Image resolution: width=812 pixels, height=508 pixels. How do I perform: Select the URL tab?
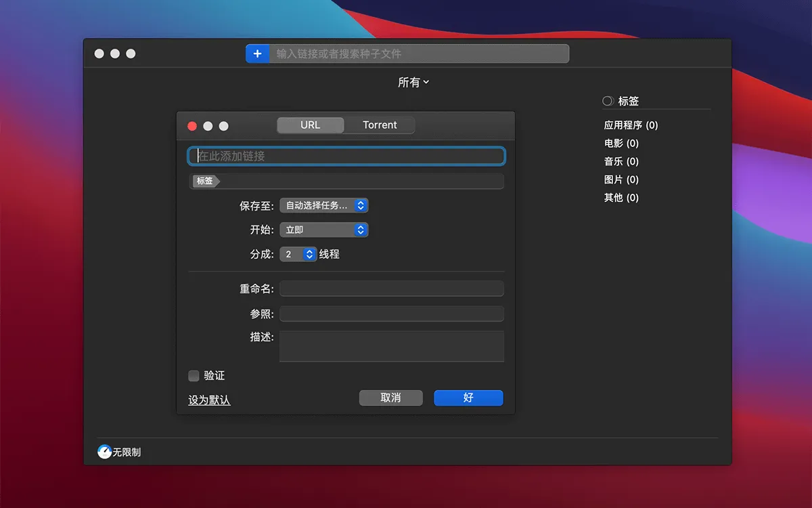[311, 125]
